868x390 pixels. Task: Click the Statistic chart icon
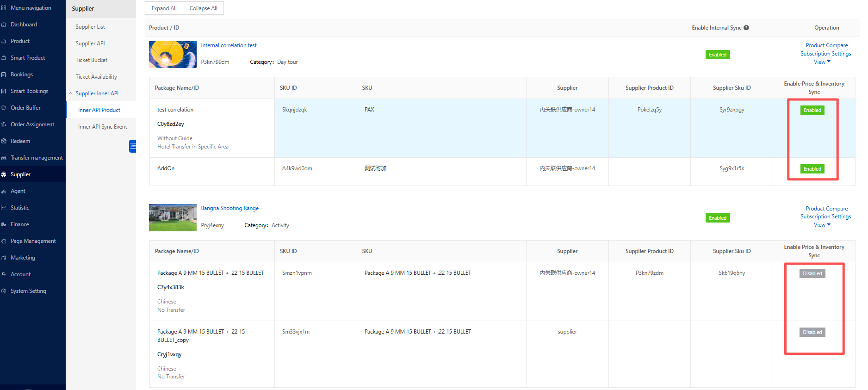pyautogui.click(x=4, y=208)
